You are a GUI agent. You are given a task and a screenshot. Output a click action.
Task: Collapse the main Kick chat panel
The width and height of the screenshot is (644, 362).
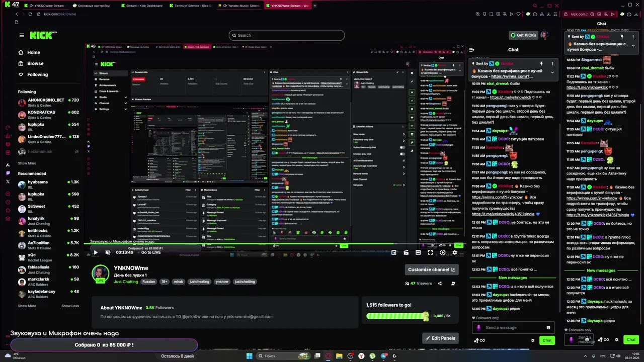(x=471, y=50)
